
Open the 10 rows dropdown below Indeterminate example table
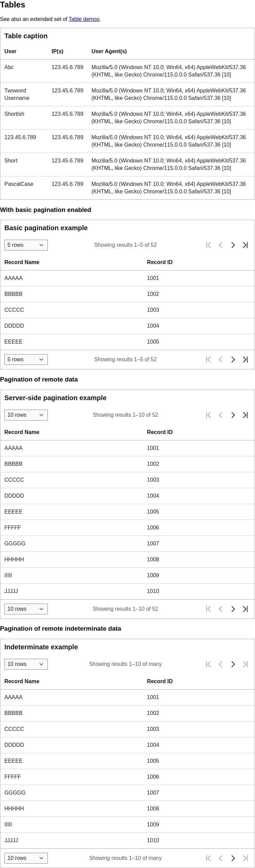click(26, 858)
